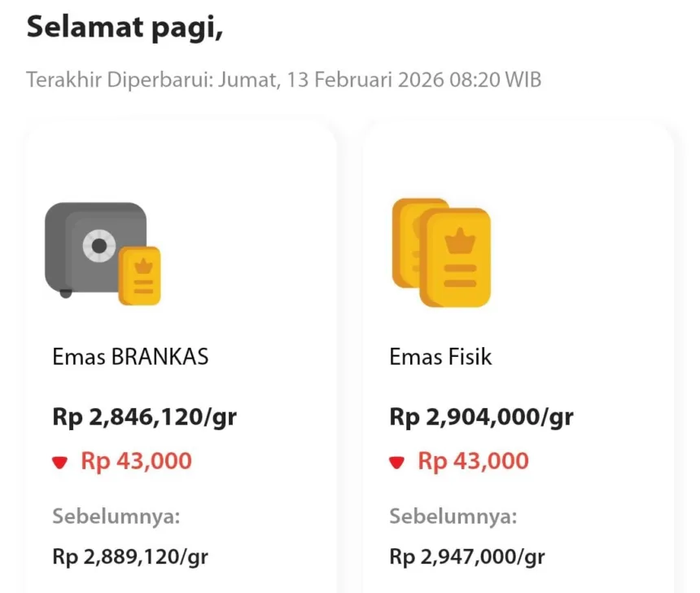Select the red price drop arrow under Emas Fisik
This screenshot has height=593, width=700.
397,460
